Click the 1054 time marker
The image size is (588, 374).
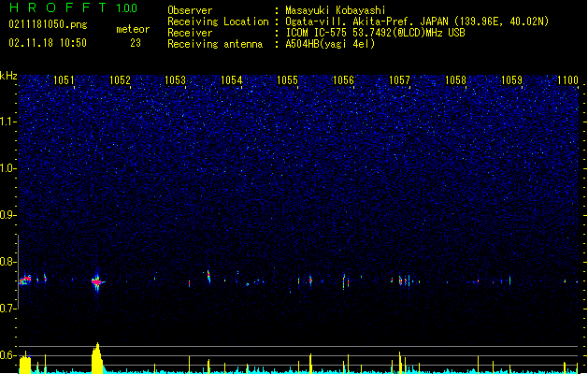[x=232, y=80]
